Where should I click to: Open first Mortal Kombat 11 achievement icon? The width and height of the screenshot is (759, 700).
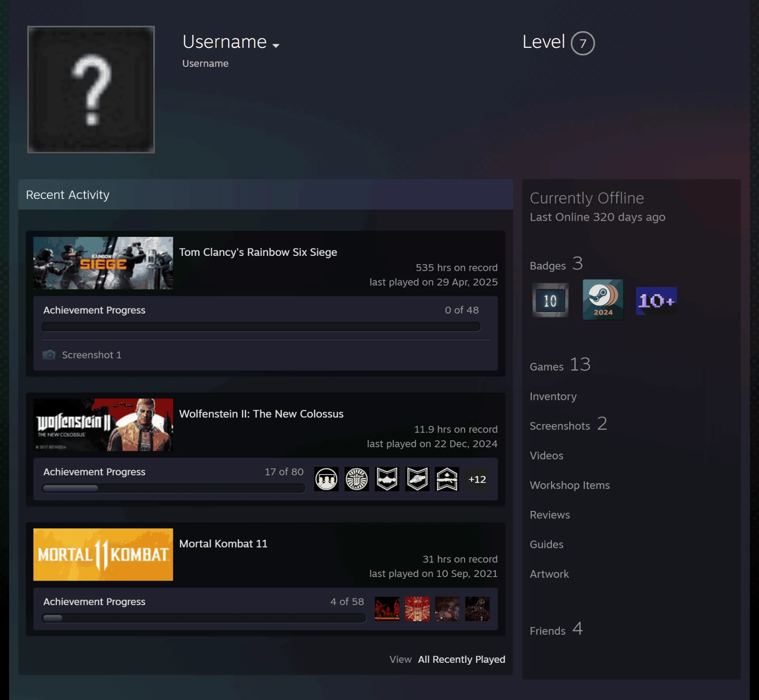click(387, 609)
